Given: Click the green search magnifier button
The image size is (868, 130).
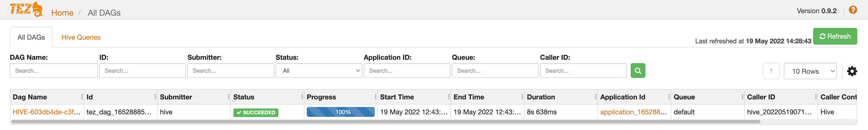Looking at the screenshot, I should pyautogui.click(x=638, y=71).
